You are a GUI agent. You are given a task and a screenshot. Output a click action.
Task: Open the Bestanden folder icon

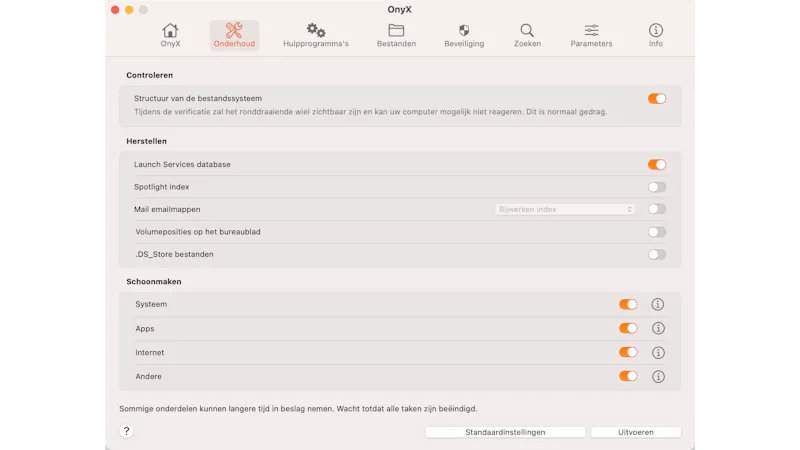click(396, 31)
